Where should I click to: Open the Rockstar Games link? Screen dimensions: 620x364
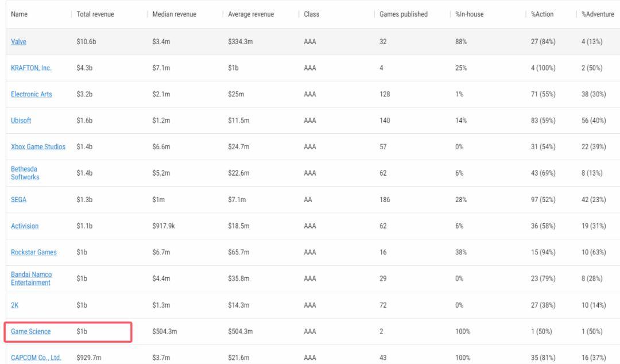(34, 252)
